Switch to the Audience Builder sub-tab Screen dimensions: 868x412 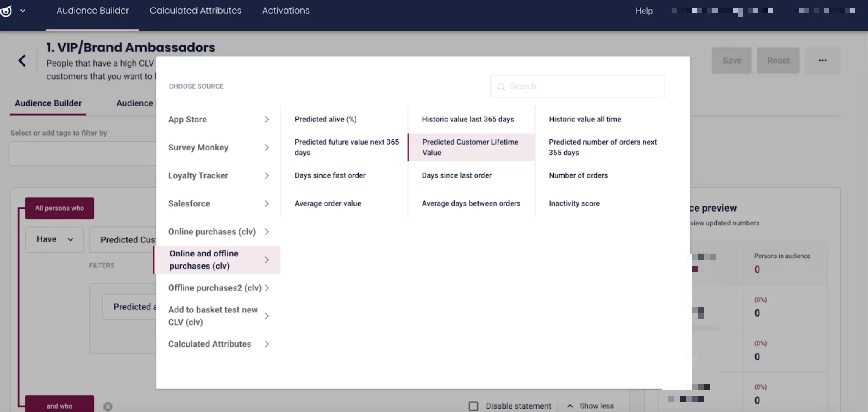click(x=48, y=103)
